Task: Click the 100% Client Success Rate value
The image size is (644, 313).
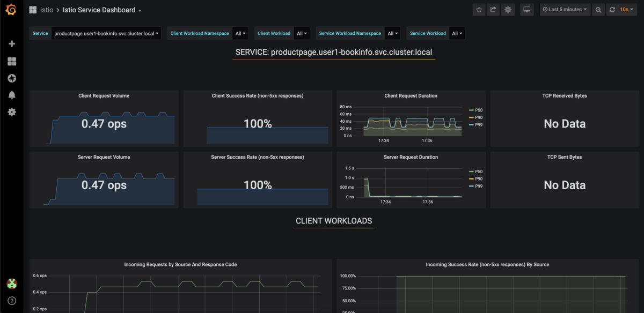Action: tap(258, 124)
